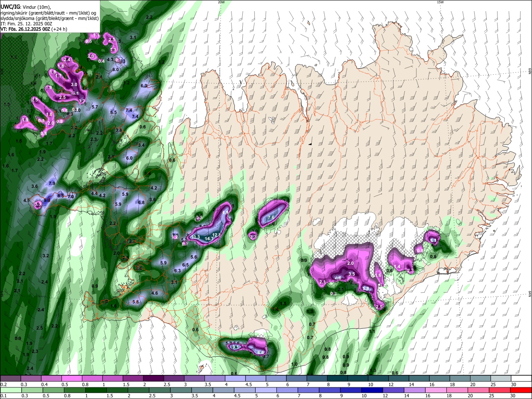Click the 7.0 rain value on the map

pyautogui.click(x=71, y=197)
